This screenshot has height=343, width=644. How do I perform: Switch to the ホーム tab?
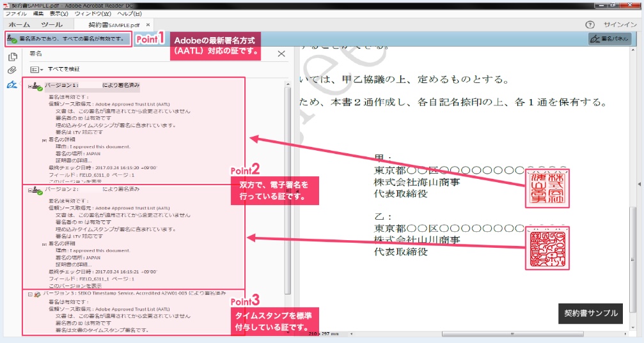[19, 25]
